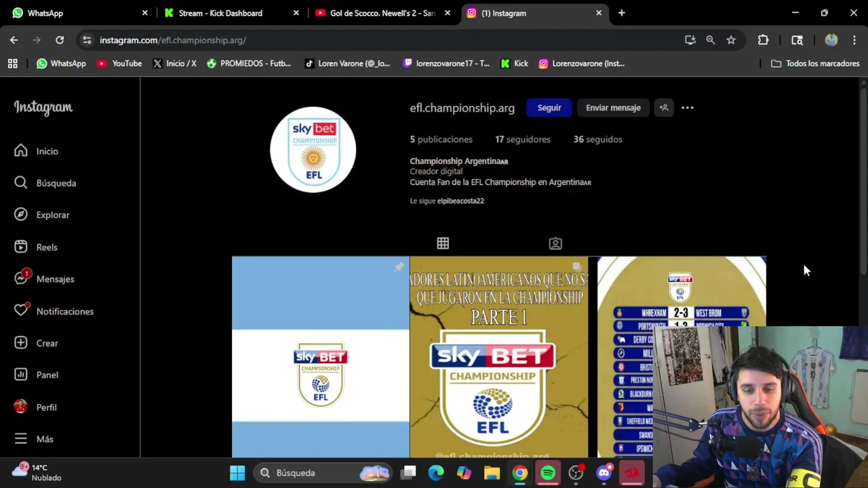
Task: Open Chrome profile avatar
Action: (831, 40)
